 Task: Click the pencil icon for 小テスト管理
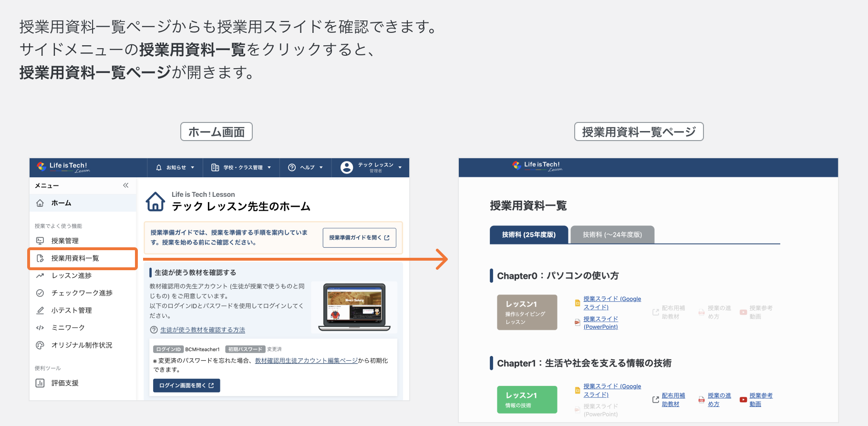[40, 310]
